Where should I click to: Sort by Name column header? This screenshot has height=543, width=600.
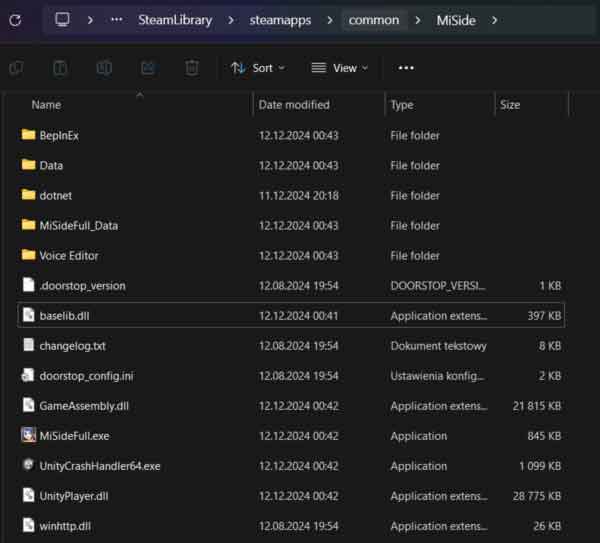coord(46,105)
